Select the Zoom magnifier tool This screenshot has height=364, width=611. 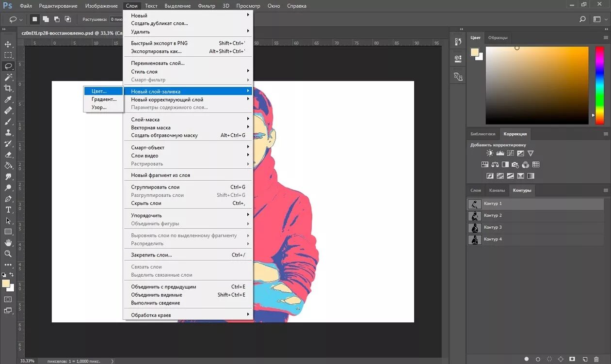[x=8, y=253]
